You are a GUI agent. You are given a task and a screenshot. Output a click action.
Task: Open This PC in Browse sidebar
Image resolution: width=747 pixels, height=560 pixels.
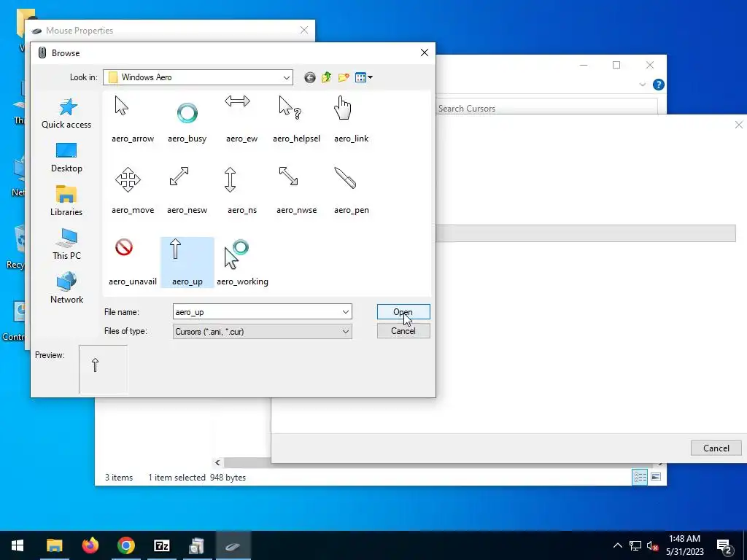[x=66, y=245]
